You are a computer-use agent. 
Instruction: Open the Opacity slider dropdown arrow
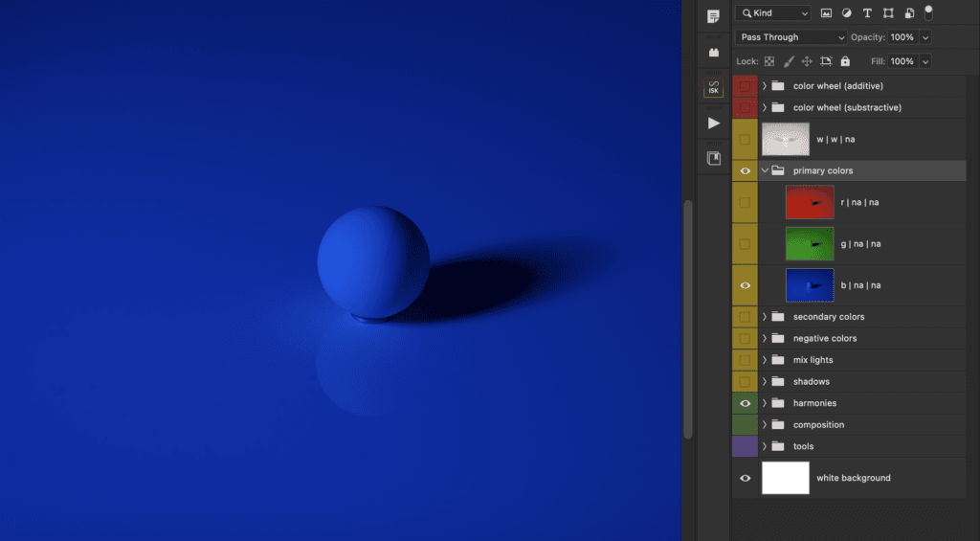[925, 37]
